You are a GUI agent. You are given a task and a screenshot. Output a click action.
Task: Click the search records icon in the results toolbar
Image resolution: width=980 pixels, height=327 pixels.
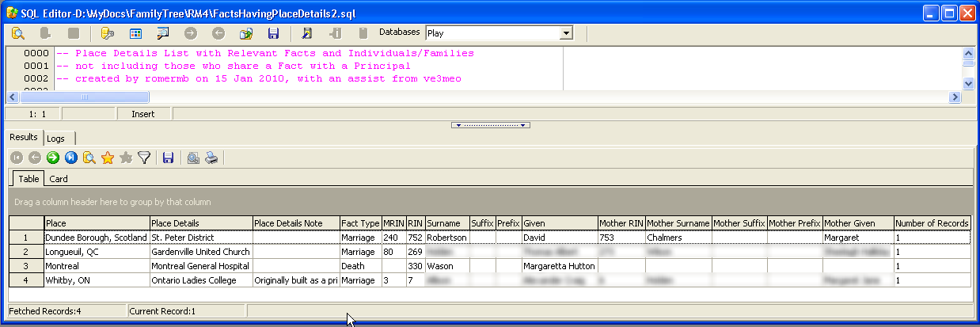click(89, 158)
